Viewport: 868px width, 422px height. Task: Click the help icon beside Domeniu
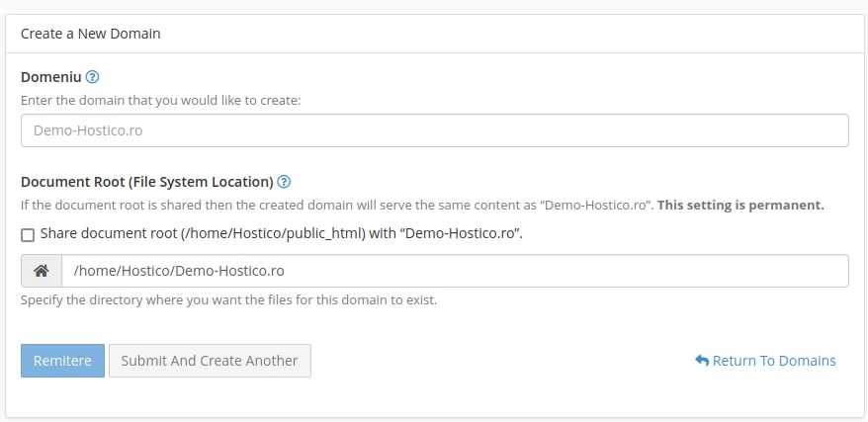(x=93, y=77)
